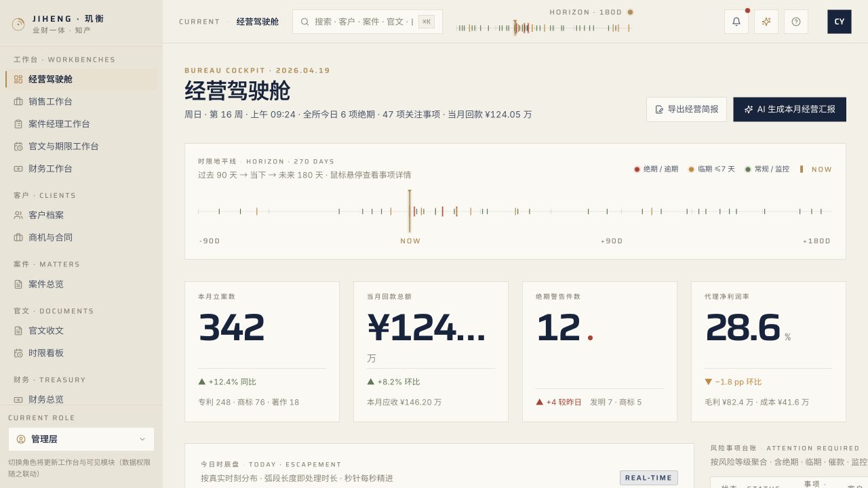868x488 pixels.
Task: Click the ⌘K shortcut badge
Action: tap(427, 22)
